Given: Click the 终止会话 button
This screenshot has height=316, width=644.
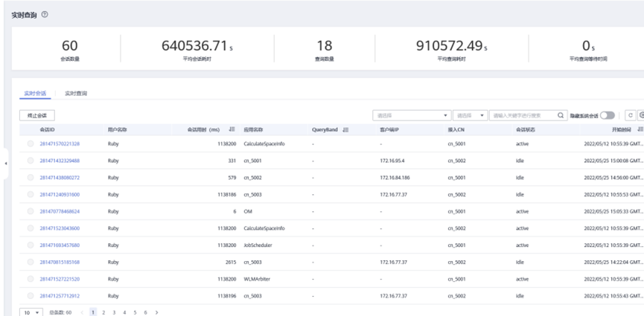Looking at the screenshot, I should 36,115.
